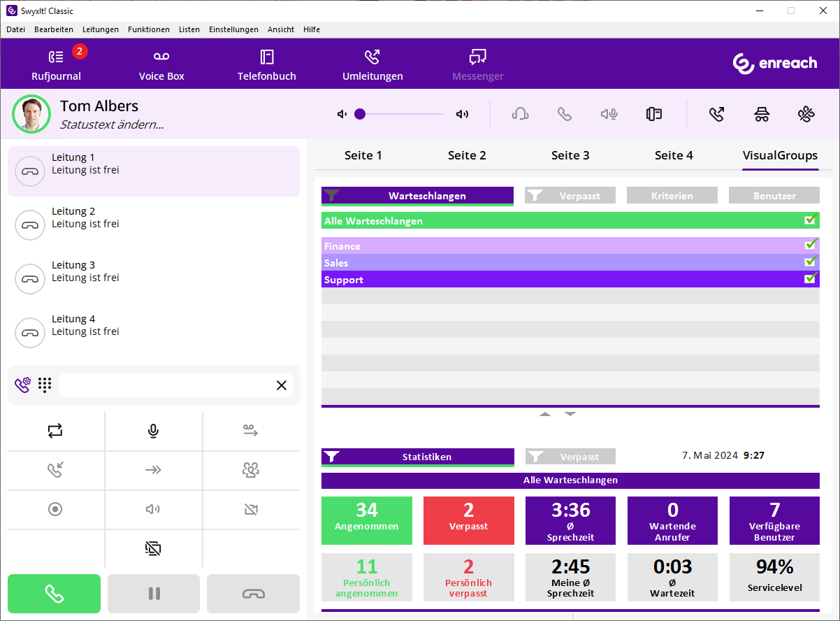Click Tom Albers profile picture
The height and width of the screenshot is (621, 840).
click(x=31, y=114)
